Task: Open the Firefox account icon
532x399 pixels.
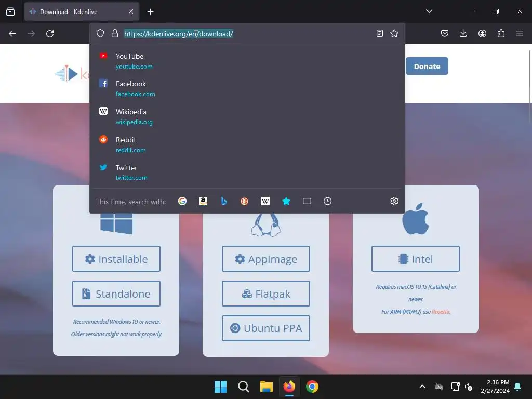Action: tap(482, 33)
